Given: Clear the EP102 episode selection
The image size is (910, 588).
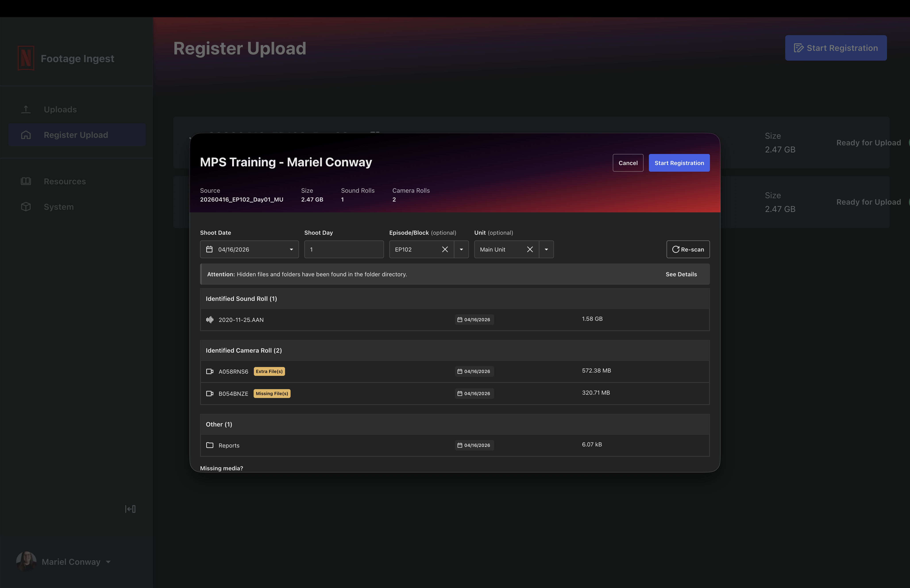Looking at the screenshot, I should pos(445,249).
